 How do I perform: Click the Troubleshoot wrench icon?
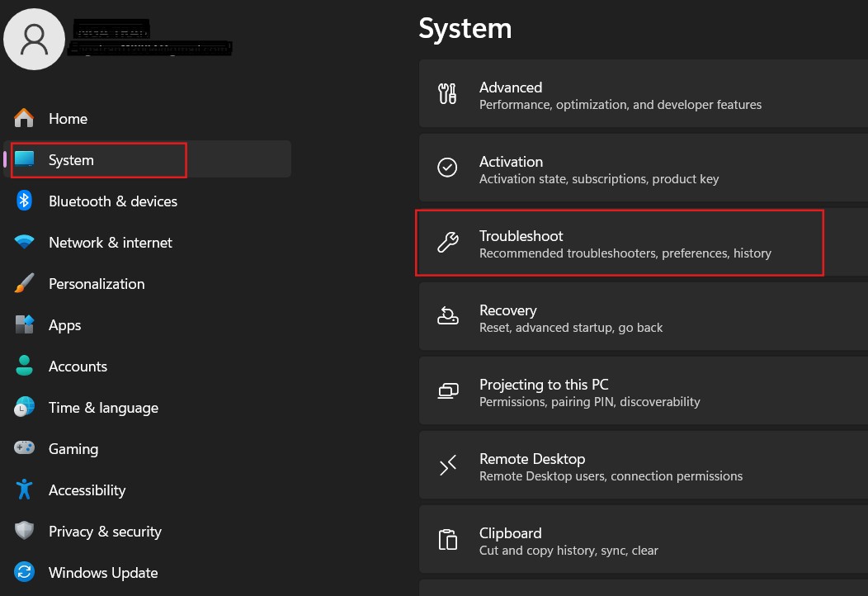click(447, 242)
